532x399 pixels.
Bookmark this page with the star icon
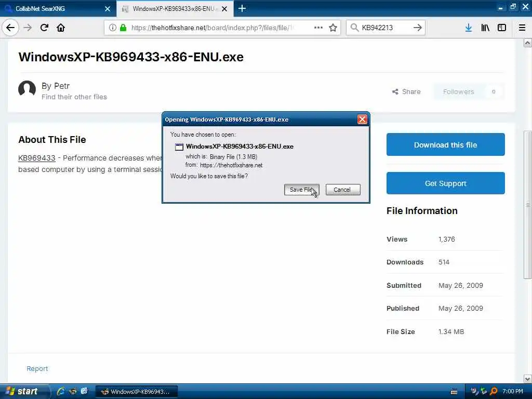[333, 28]
